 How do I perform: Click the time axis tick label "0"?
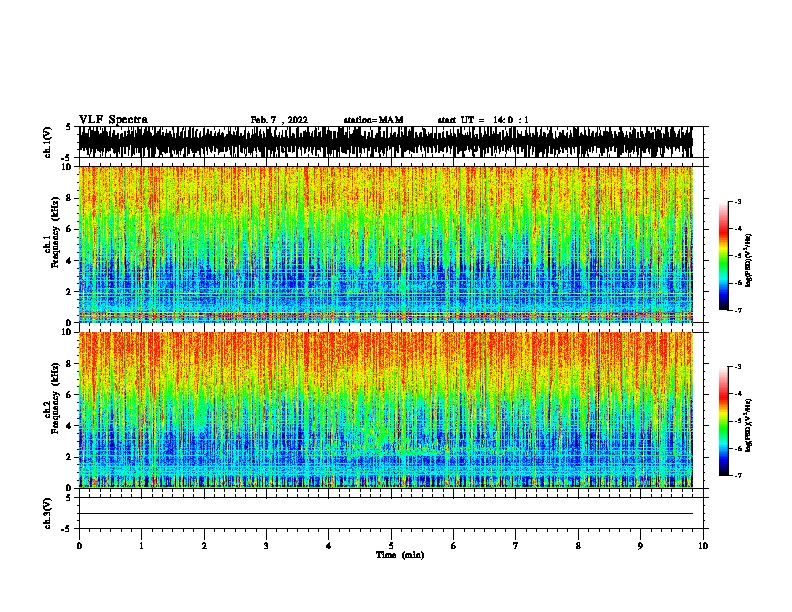[x=79, y=545]
